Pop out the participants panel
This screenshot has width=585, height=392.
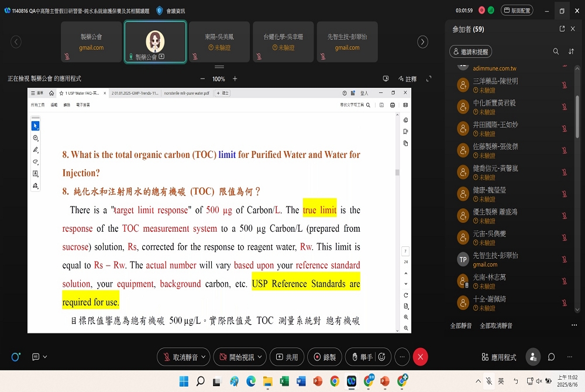(x=562, y=29)
